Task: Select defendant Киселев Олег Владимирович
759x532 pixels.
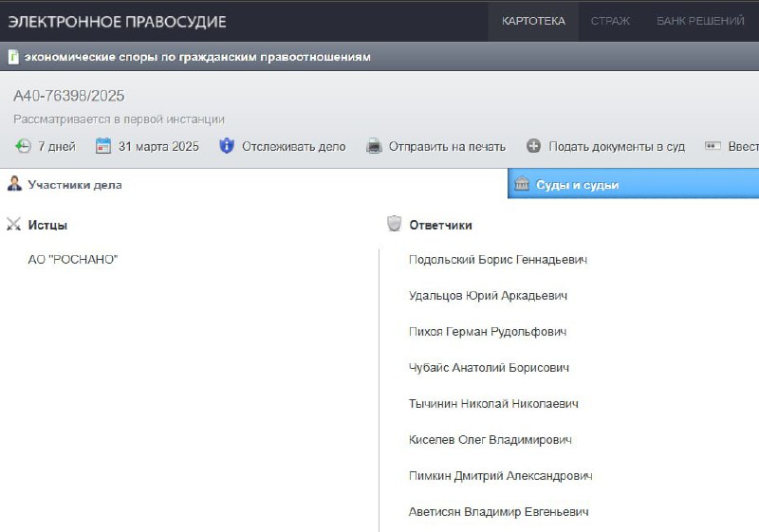Action: [490, 440]
